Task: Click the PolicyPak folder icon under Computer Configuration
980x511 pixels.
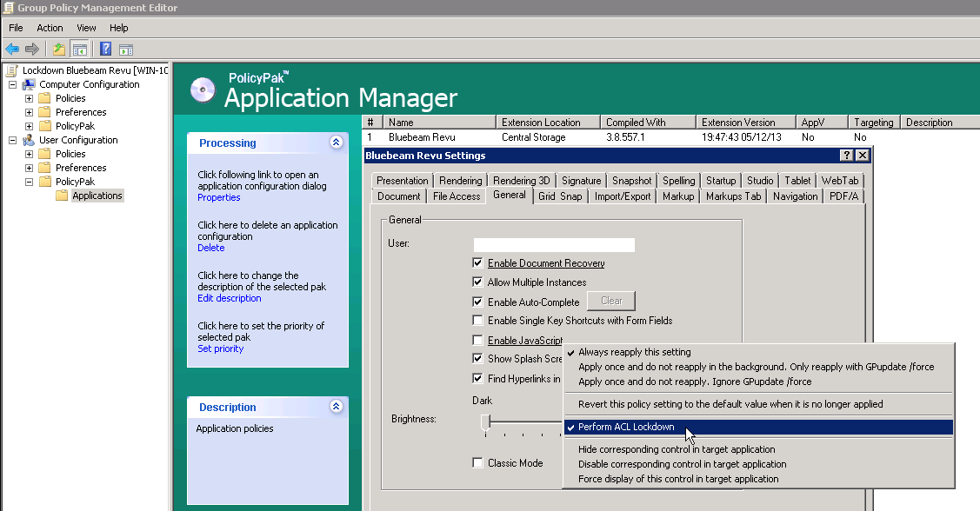Action: pos(44,125)
